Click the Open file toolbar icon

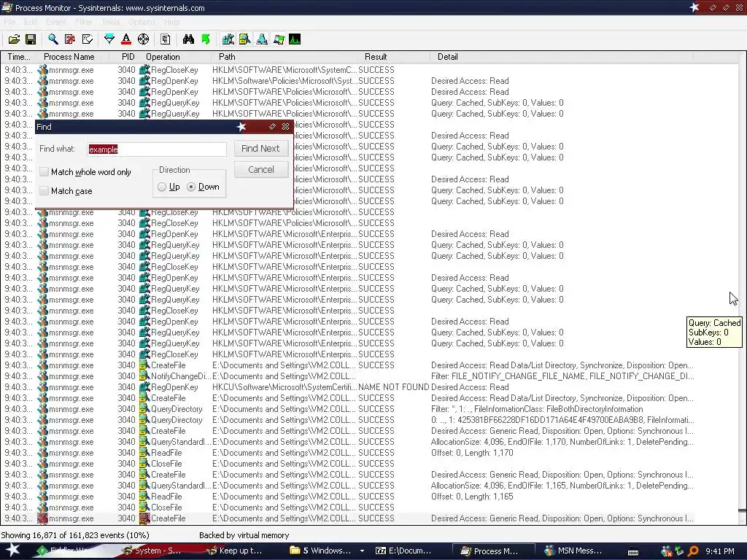(14, 39)
